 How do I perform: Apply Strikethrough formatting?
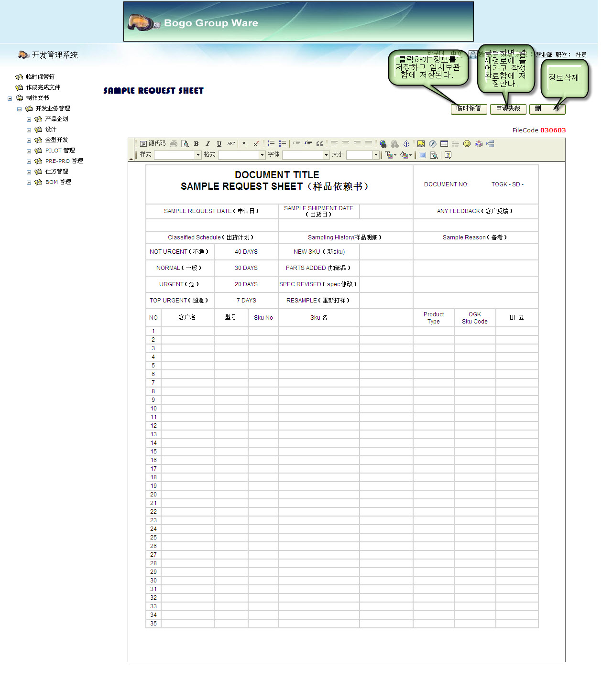231,144
